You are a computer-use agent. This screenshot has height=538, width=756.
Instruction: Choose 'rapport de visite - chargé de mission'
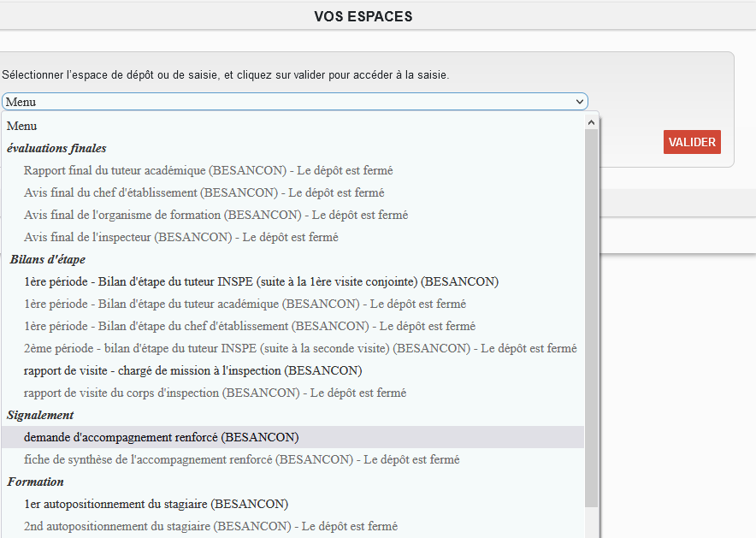pyautogui.click(x=192, y=370)
